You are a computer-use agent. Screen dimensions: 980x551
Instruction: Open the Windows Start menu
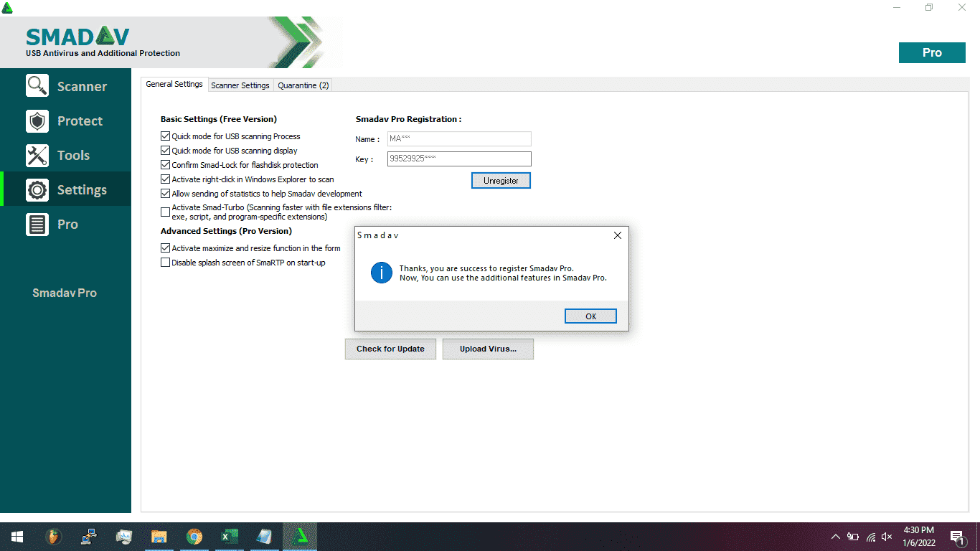pyautogui.click(x=17, y=536)
